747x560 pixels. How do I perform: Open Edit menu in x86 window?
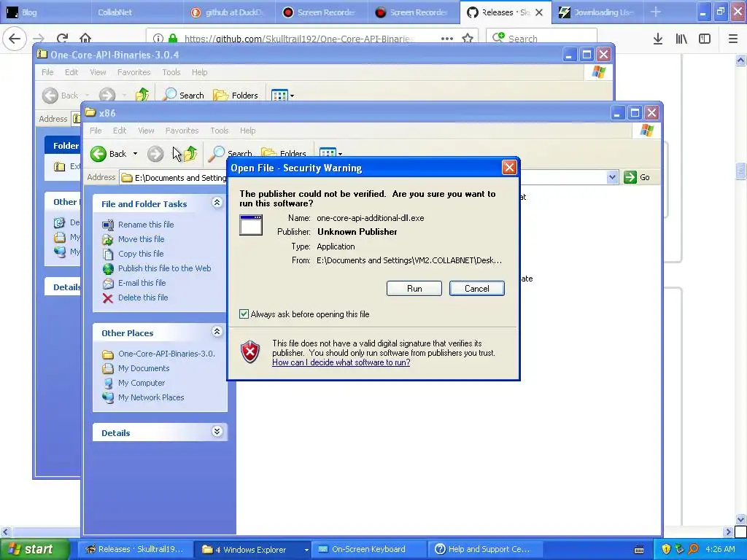(x=120, y=131)
